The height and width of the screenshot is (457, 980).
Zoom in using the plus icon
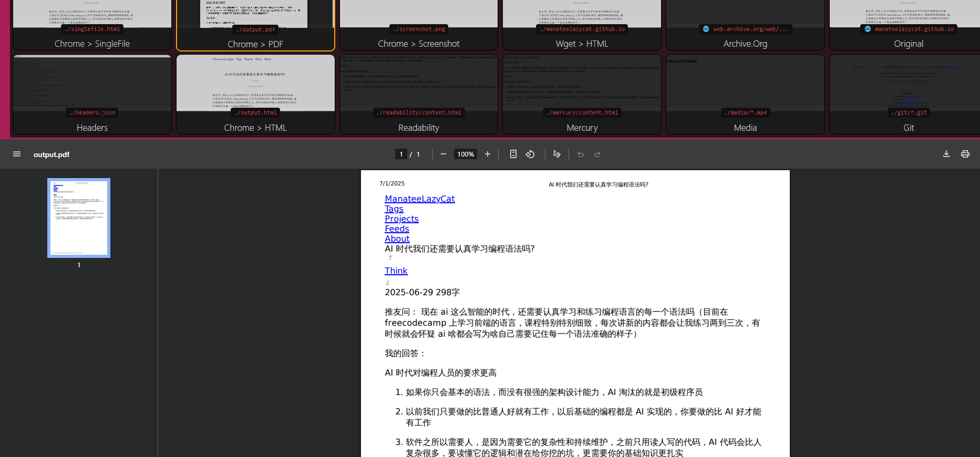488,154
